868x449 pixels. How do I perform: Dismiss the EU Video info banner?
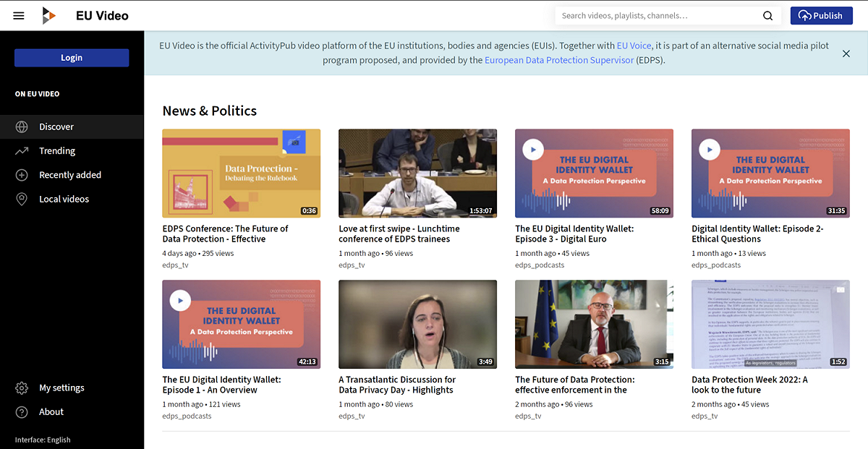(x=846, y=54)
